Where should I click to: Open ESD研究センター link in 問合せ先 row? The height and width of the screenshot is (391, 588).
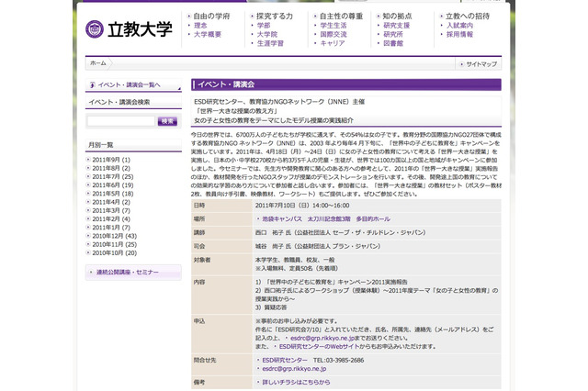285,361
